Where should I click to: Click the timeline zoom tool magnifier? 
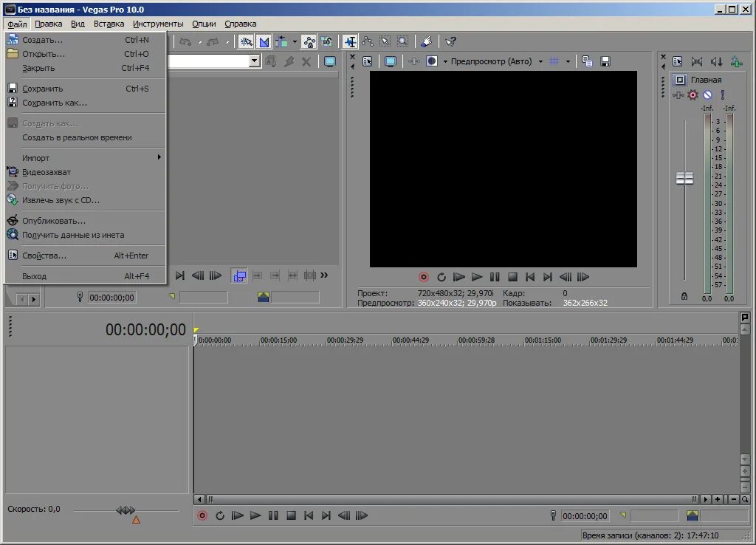745,500
